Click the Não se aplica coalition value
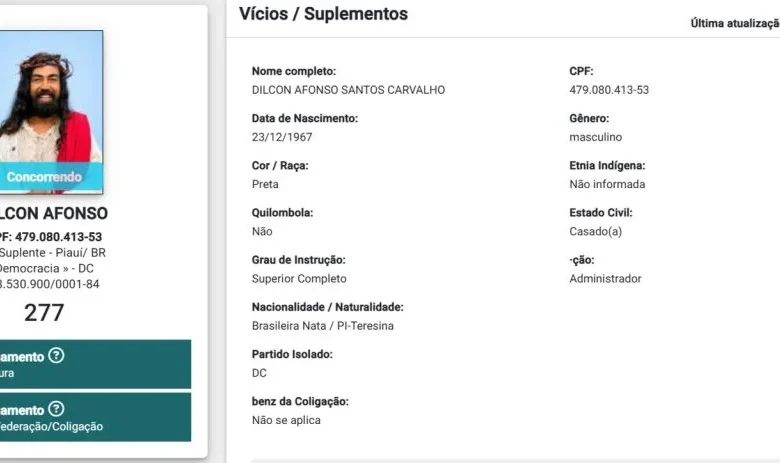 click(286, 420)
